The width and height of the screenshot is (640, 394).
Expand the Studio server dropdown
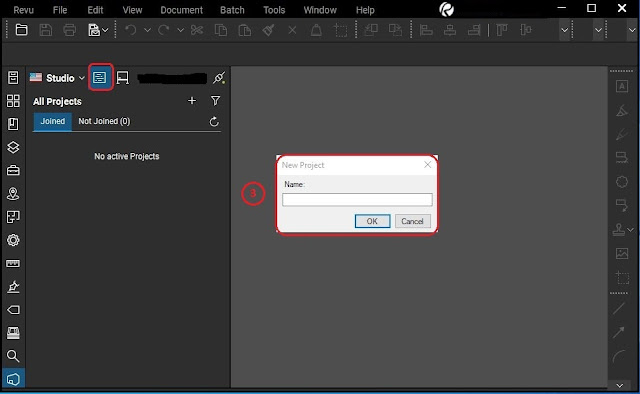82,78
